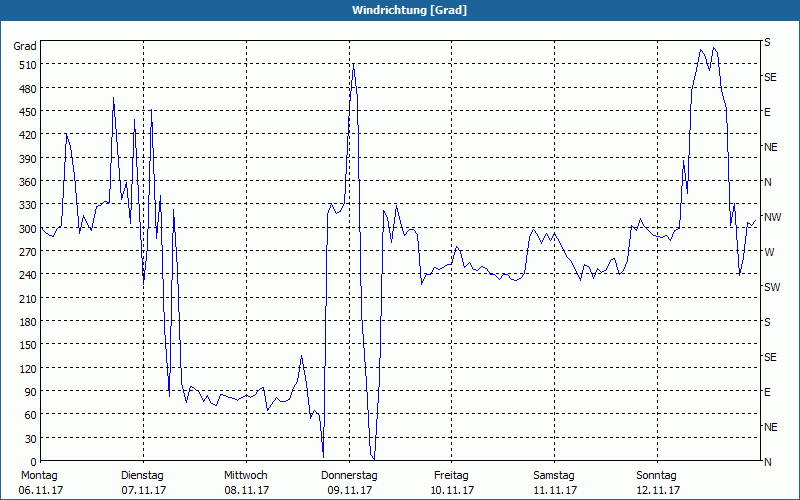The height and width of the screenshot is (500, 800).
Task: Click the S compass label at chart top
Action: click(x=767, y=42)
